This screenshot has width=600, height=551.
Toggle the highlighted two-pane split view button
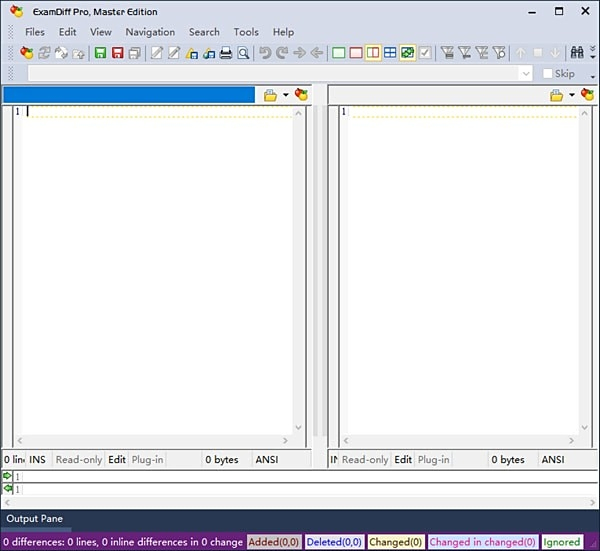[373, 53]
